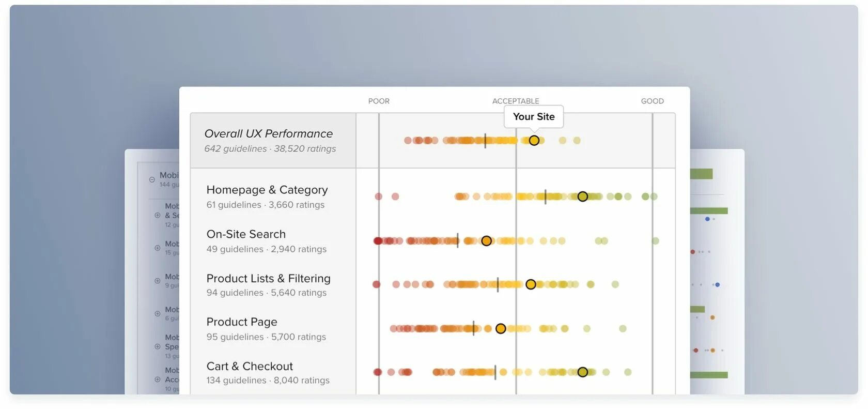The image size is (868, 409).
Task: Expand the Mobile 15 guidelines item
Action: [x=157, y=248]
